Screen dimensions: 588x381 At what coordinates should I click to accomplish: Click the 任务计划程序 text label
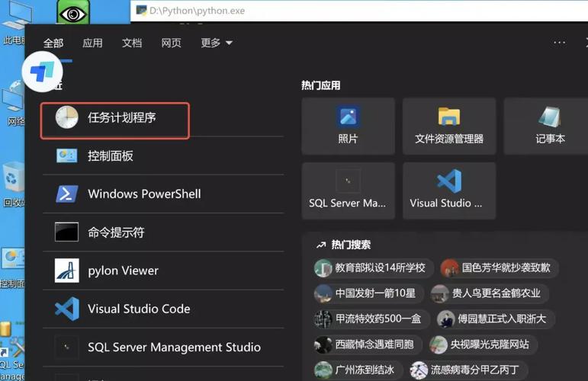point(121,117)
